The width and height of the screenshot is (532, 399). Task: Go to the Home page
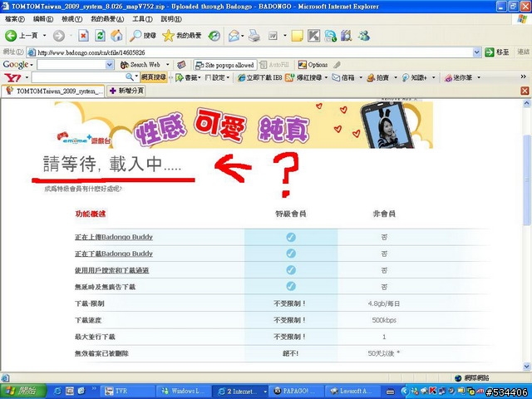[116, 35]
